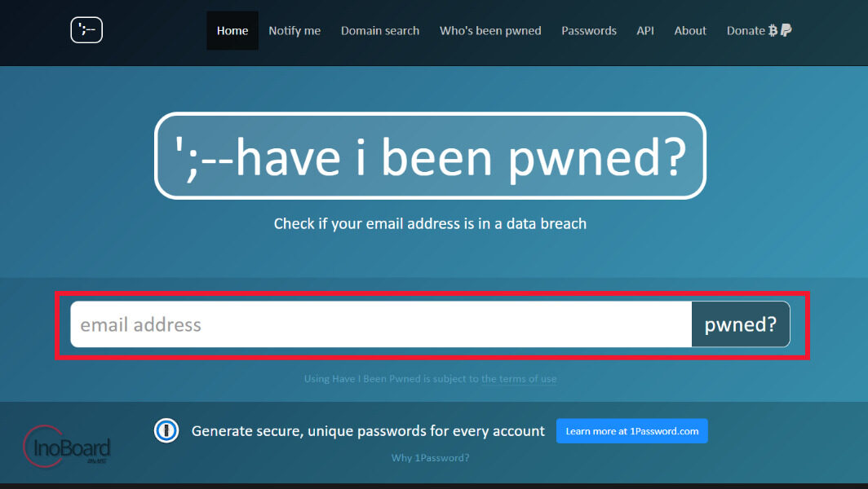The image size is (868, 489).
Task: Click the PayPal icon beside Donate
Action: click(x=786, y=30)
